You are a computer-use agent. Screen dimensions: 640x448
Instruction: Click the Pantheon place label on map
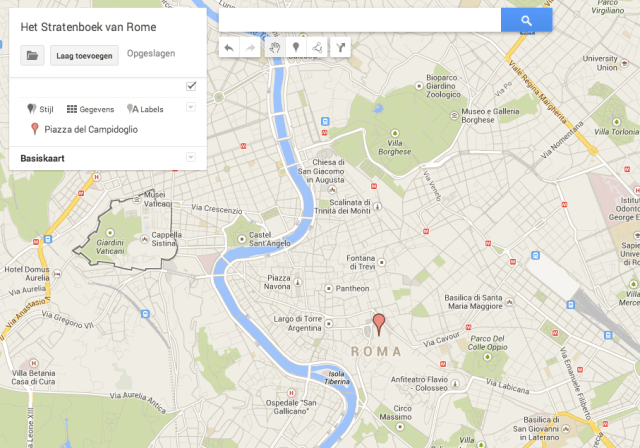351,288
